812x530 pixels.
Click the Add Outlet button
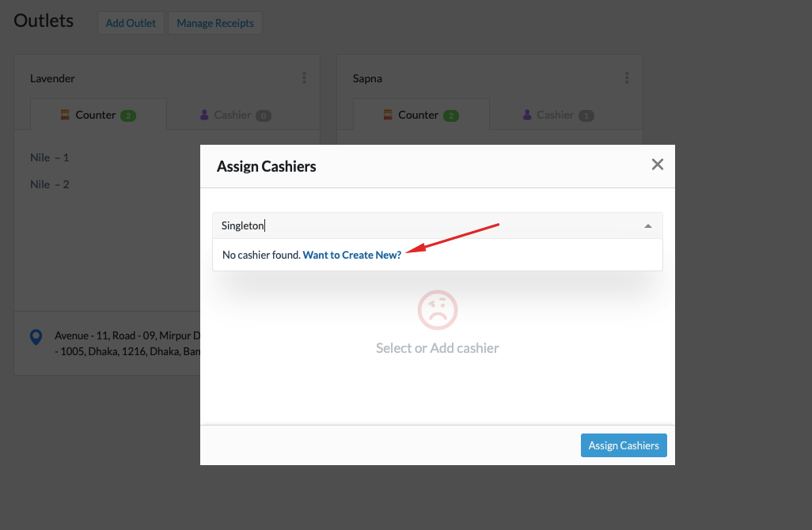131,23
